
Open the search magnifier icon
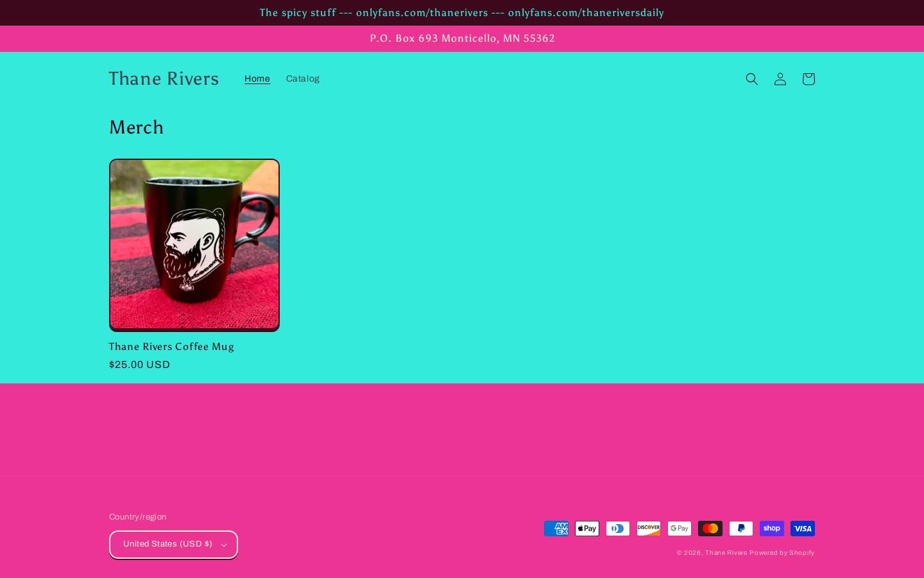752,79
